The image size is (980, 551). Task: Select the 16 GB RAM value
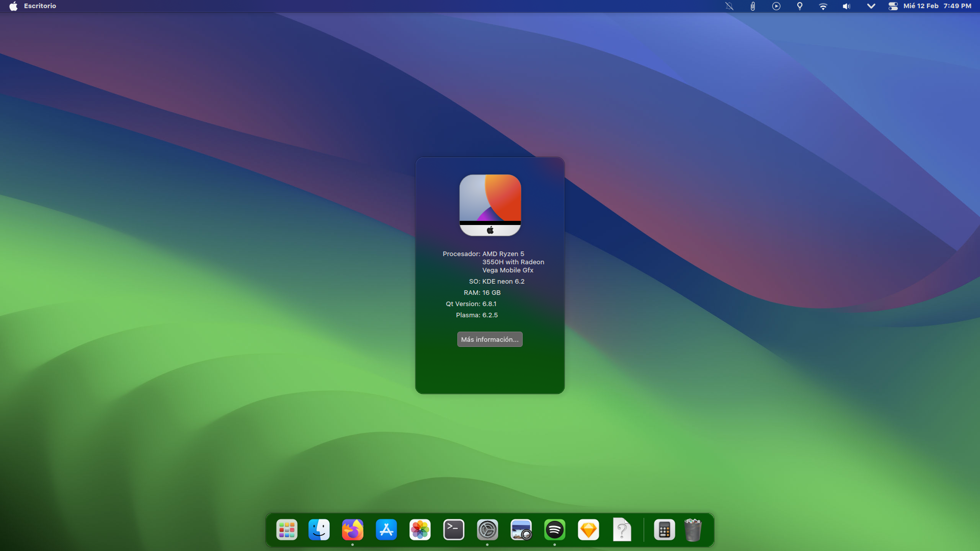492,292
